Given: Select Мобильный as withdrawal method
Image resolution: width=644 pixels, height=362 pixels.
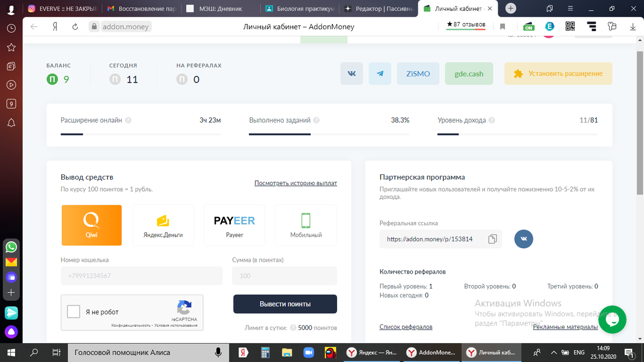Looking at the screenshot, I should point(306,225).
